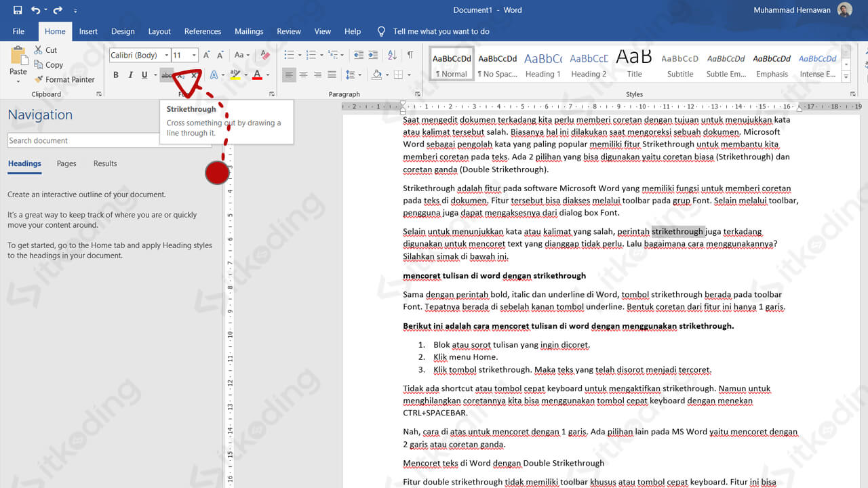Screen dimensions: 868x488
Task: Underline the selected text
Action: pyautogui.click(x=144, y=75)
